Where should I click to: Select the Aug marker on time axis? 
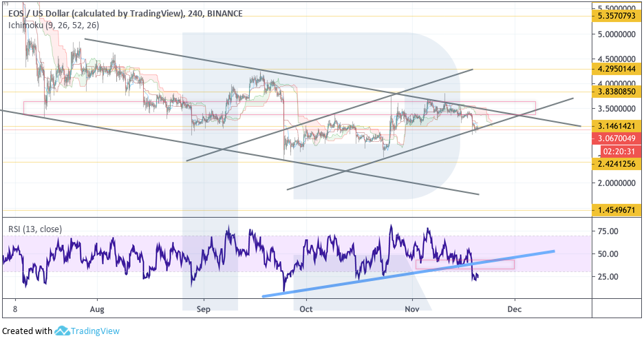click(x=97, y=310)
